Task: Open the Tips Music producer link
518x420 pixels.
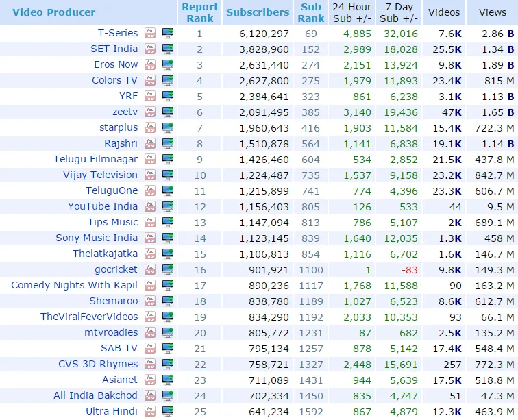Action: [x=112, y=222]
